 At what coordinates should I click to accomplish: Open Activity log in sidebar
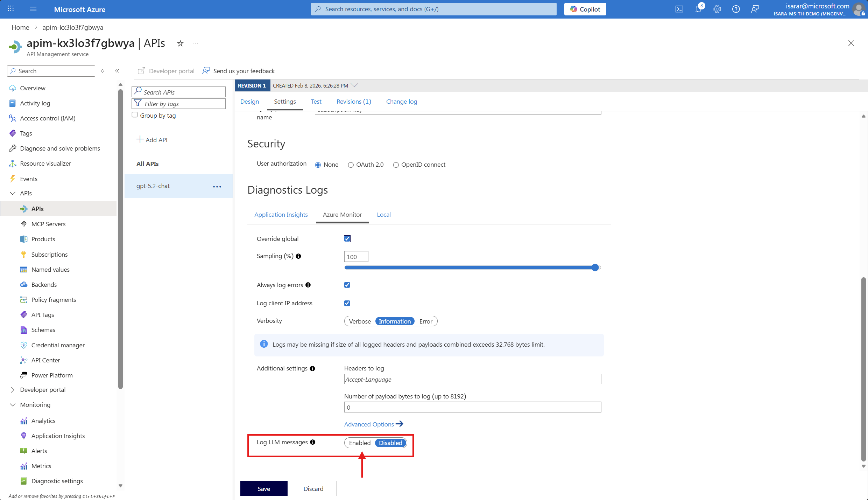click(x=35, y=103)
